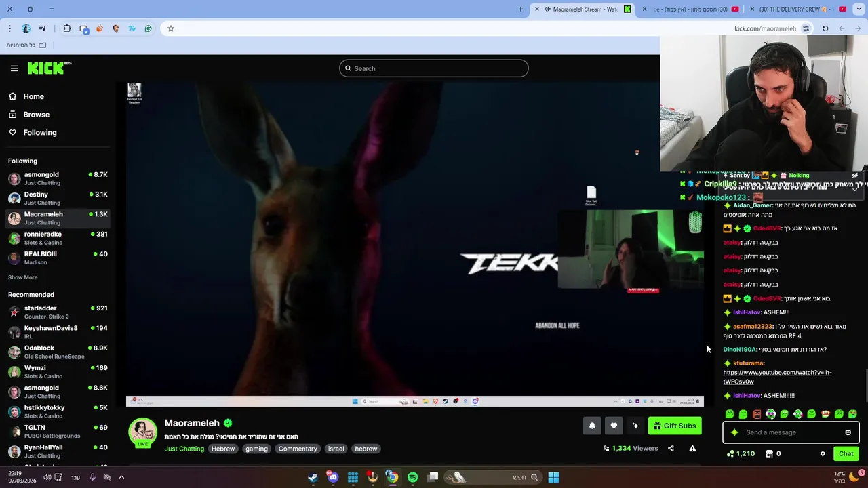The height and width of the screenshot is (488, 868).
Task: Open kfuturama's YouTube link in chat
Action: click(777, 377)
